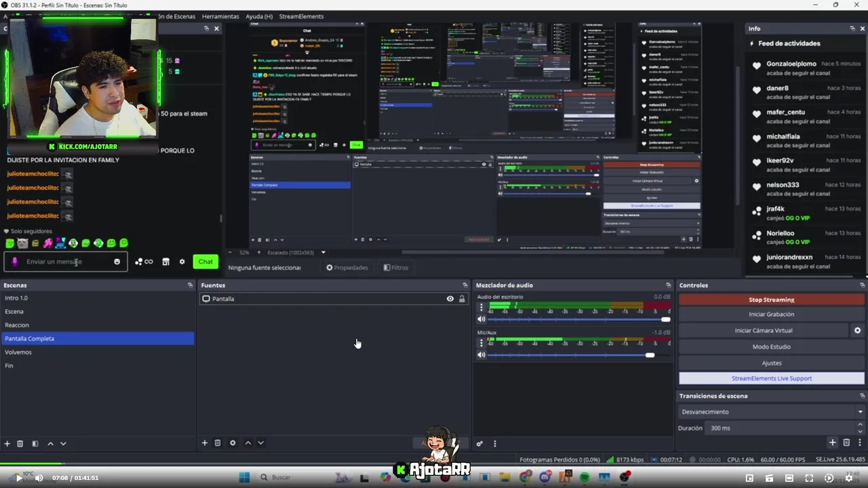Open Filtros for the source

tap(396, 268)
